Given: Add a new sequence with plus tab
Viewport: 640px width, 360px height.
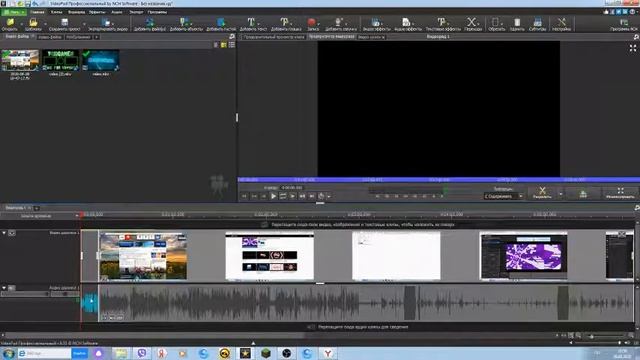Looking at the screenshot, I should pos(37,208).
